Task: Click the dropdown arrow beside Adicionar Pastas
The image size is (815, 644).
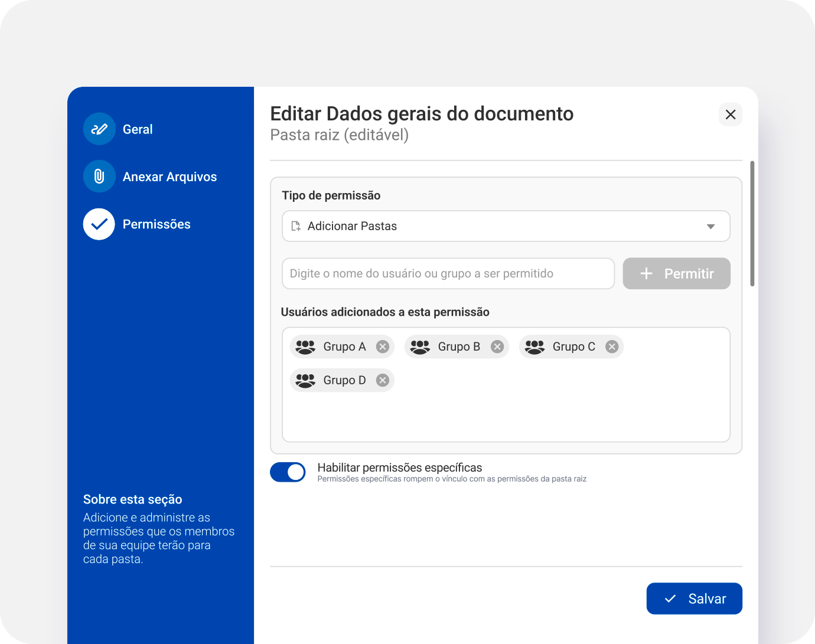Action: point(710,227)
